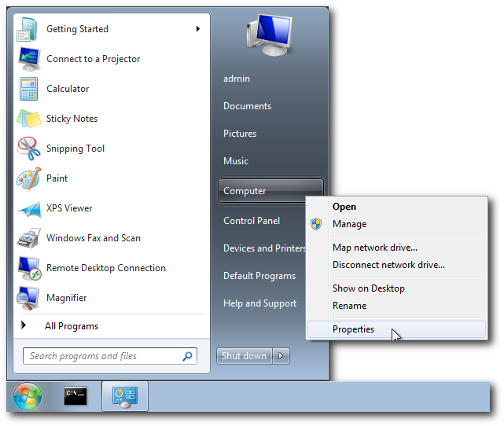The image size is (504, 426).
Task: Click the shield icon beside Manage
Action: coord(316,224)
